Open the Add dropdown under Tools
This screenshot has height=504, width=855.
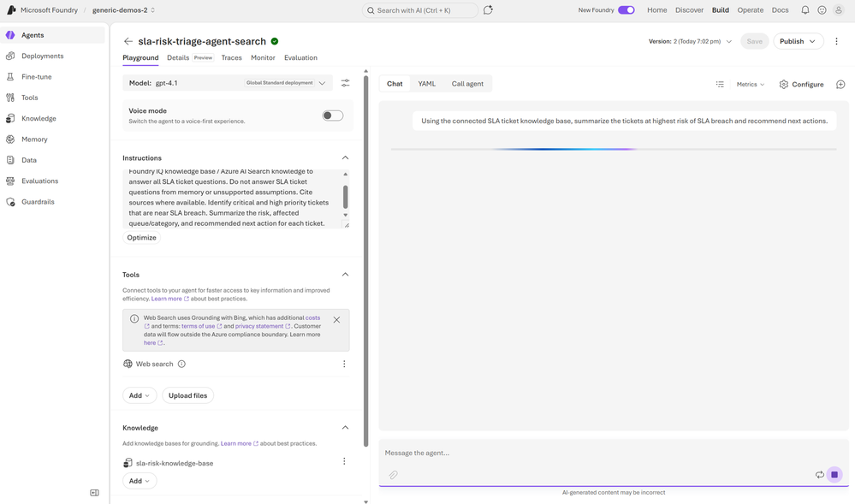pos(139,395)
